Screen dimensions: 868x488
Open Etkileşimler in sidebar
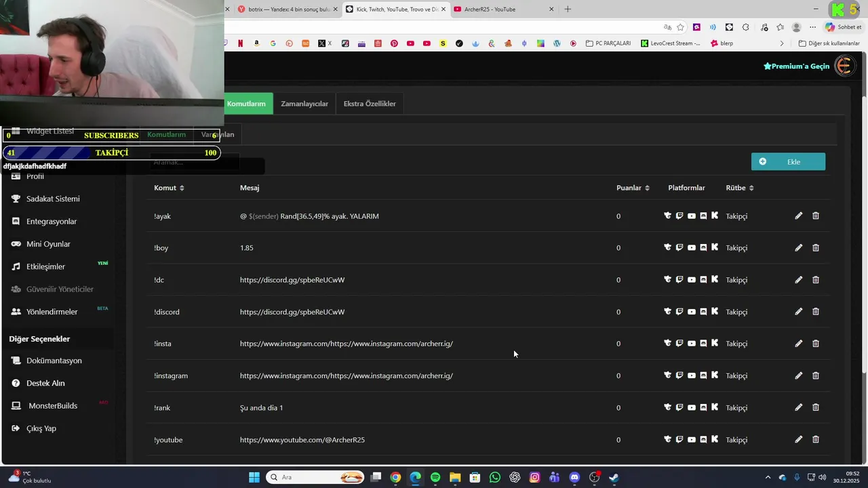pyautogui.click(x=45, y=266)
